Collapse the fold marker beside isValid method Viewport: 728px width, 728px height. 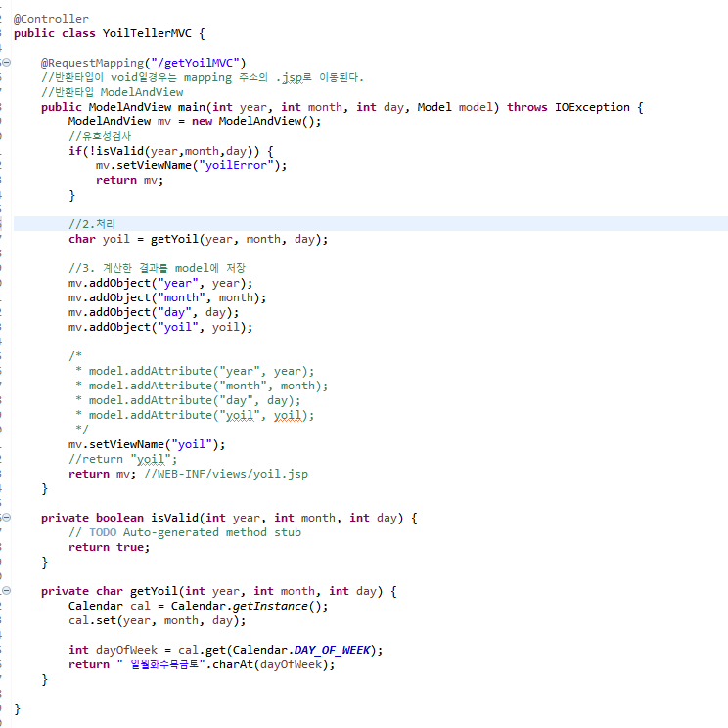pyautogui.click(x=7, y=518)
